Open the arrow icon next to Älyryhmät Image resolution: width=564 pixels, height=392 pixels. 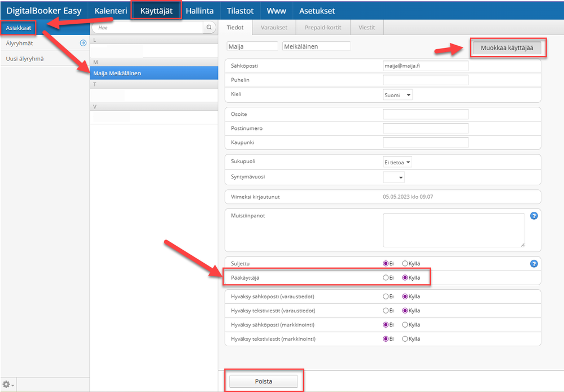click(x=83, y=43)
